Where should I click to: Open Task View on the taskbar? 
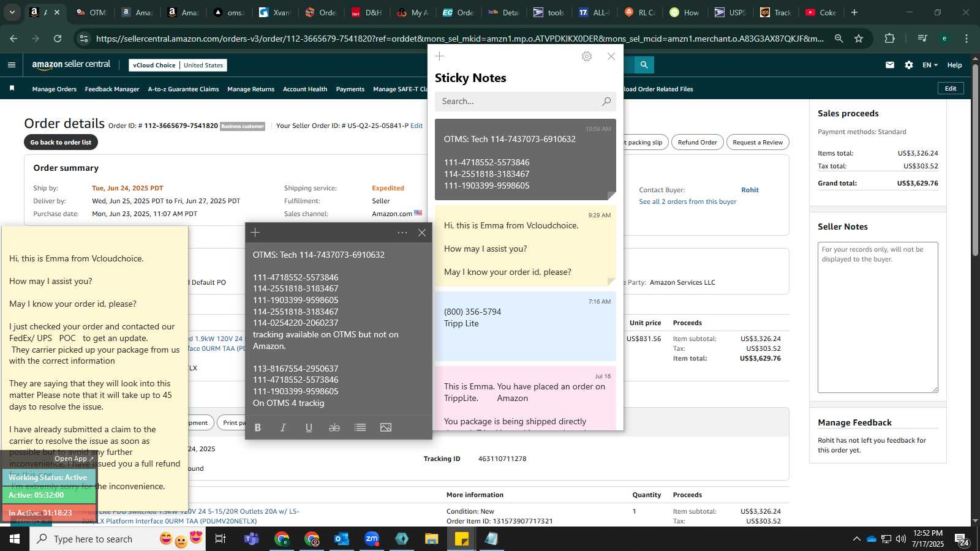pyautogui.click(x=221, y=539)
